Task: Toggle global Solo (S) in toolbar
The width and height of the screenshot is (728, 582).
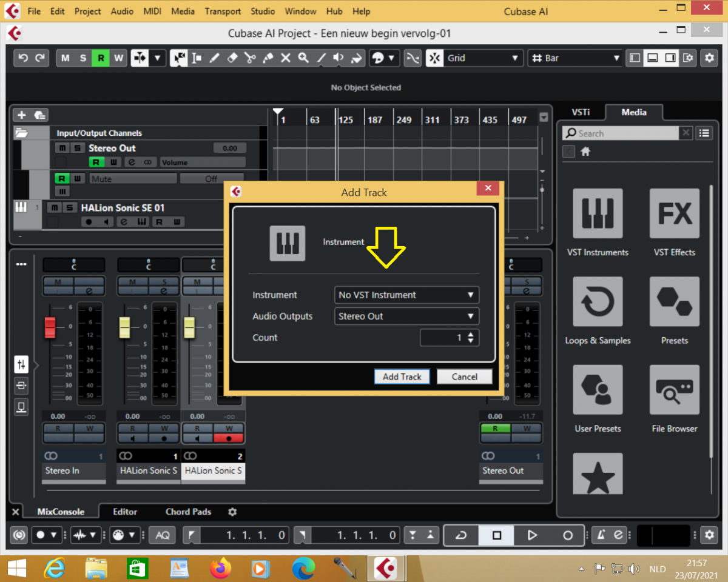Action: pyautogui.click(x=83, y=58)
